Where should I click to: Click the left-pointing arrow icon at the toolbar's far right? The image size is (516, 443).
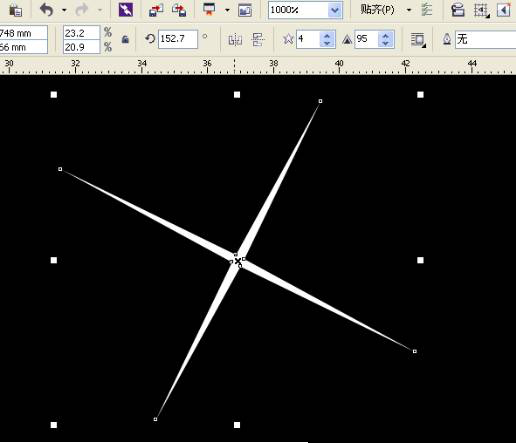504,10
